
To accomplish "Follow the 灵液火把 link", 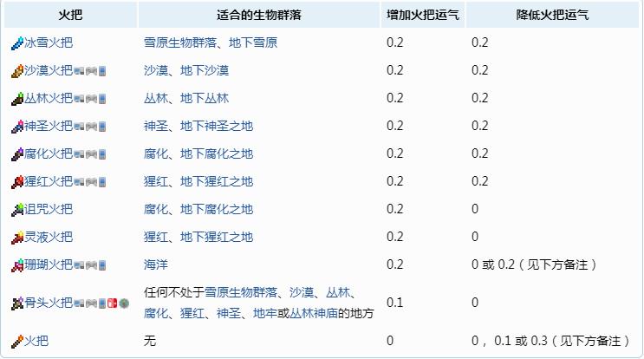I will tap(49, 237).
